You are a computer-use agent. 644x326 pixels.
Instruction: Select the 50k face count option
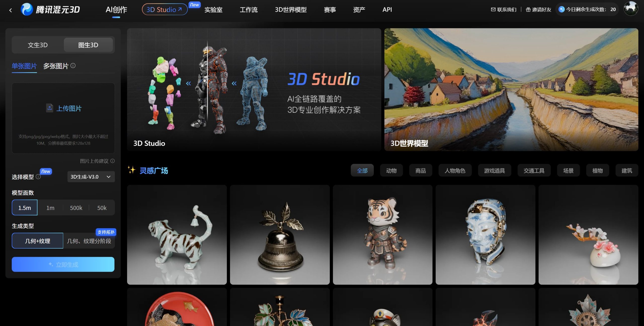point(102,208)
